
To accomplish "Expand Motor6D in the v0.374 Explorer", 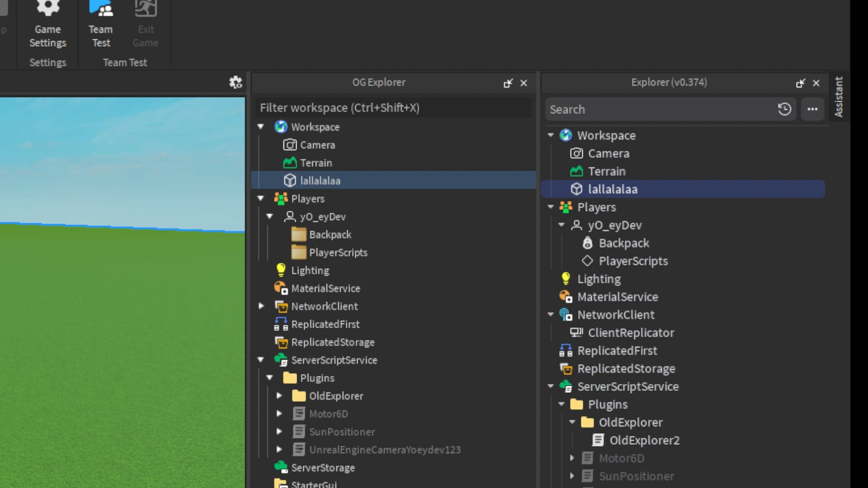I will pyautogui.click(x=572, y=458).
